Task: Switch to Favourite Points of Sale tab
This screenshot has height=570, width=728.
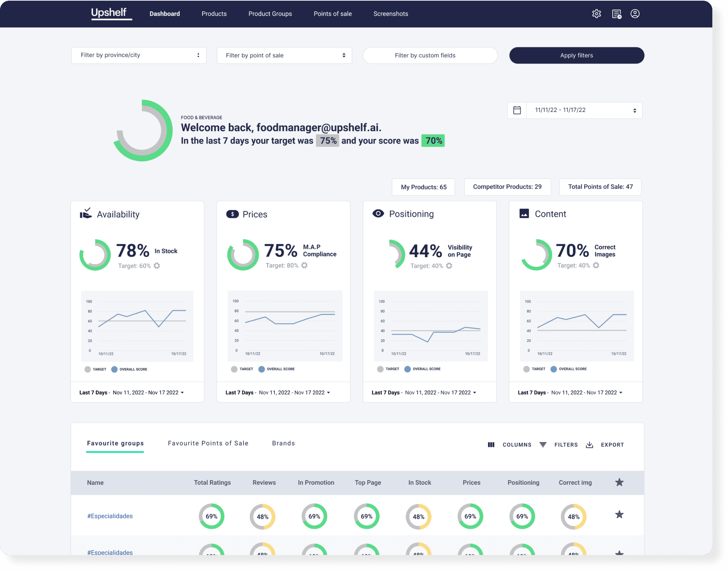Action: [x=208, y=443]
